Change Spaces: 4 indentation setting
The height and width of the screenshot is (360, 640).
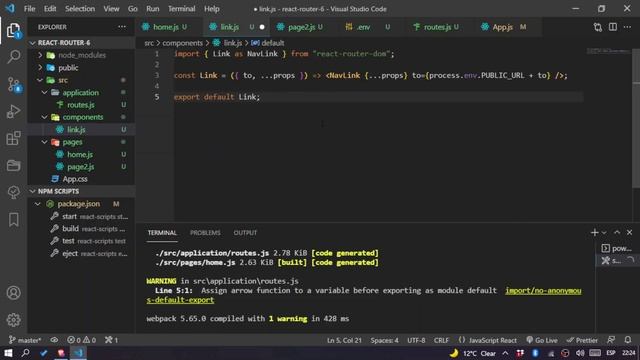[x=384, y=340]
